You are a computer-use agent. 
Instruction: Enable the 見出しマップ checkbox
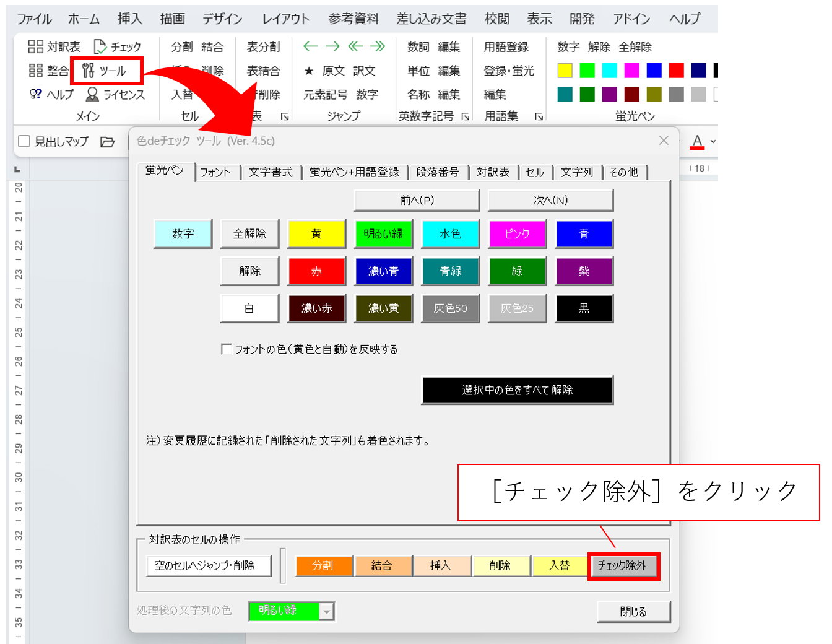pyautogui.click(x=24, y=142)
